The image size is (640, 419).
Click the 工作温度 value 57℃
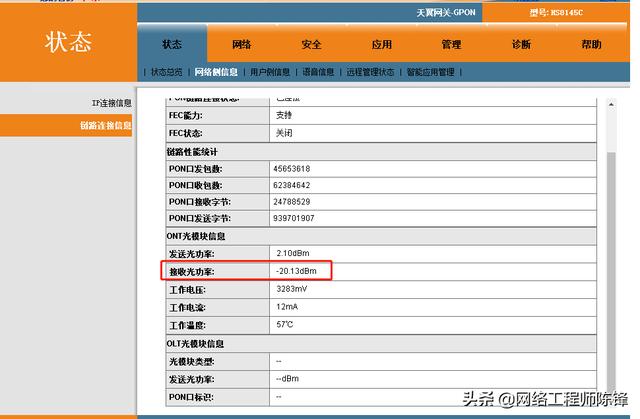tap(284, 325)
